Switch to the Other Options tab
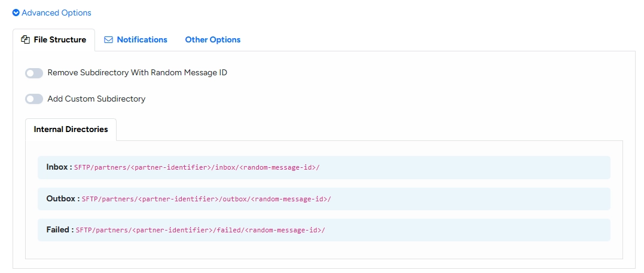 [x=213, y=40]
